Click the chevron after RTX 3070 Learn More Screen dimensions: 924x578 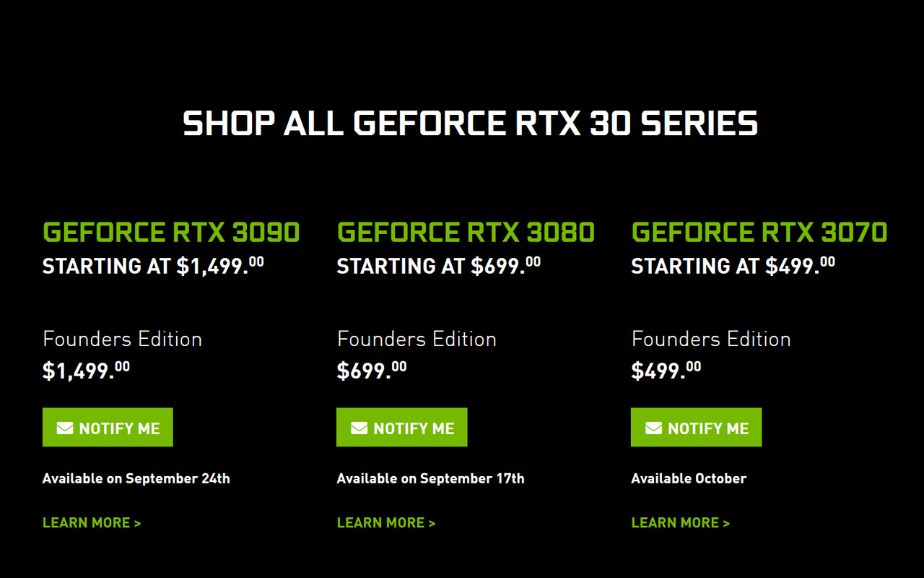coord(727,522)
